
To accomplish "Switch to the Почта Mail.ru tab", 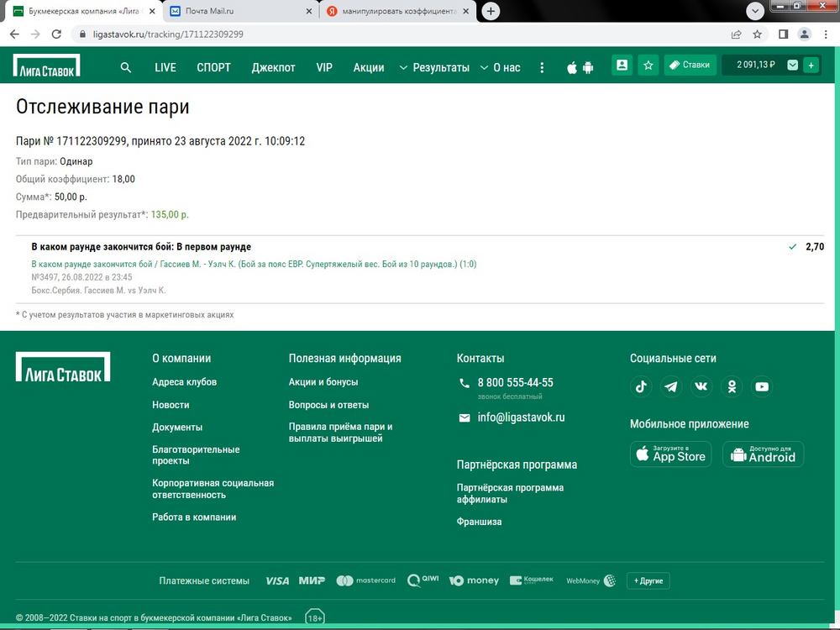I will click(241, 11).
